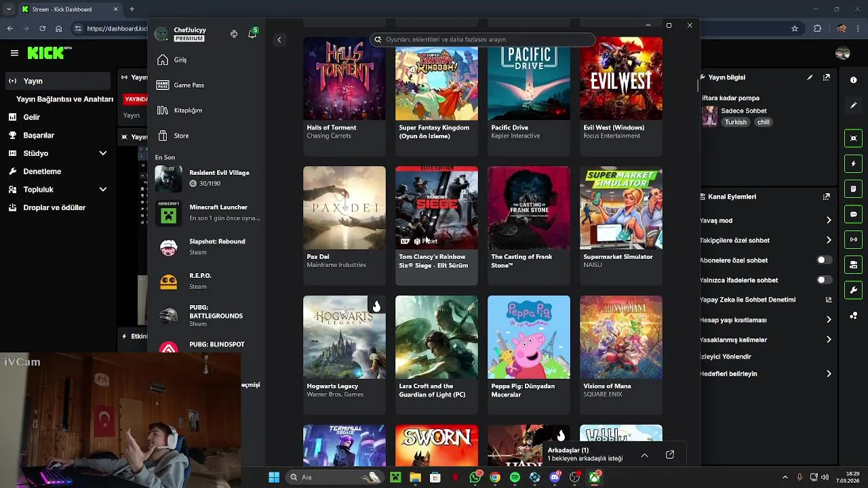The image size is (868, 488).
Task: Open Kitaplığım library in Xbox sidebar
Action: 205,110
